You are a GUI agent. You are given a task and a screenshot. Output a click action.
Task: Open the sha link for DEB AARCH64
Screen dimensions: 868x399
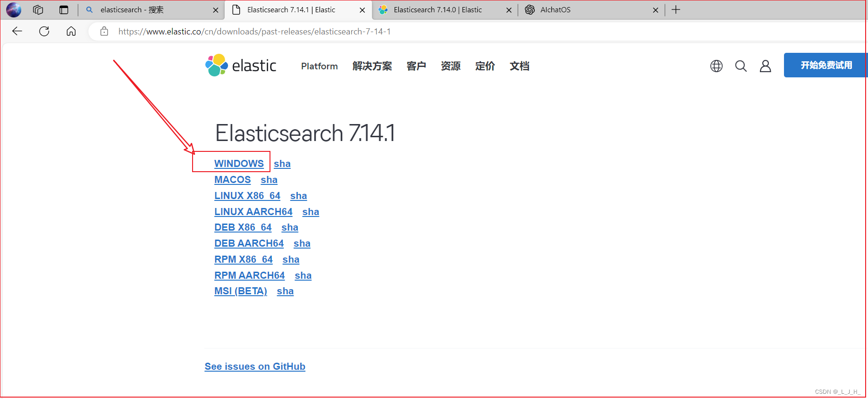(x=302, y=243)
